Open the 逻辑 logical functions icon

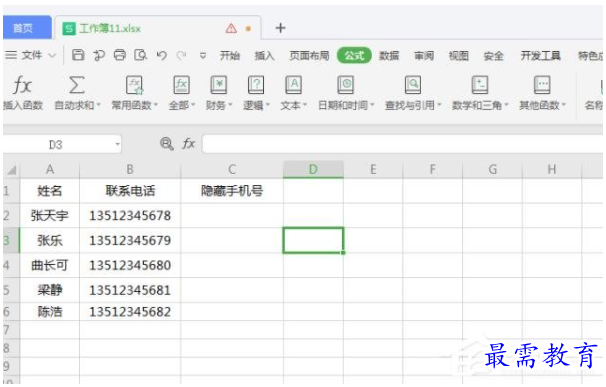(x=256, y=85)
